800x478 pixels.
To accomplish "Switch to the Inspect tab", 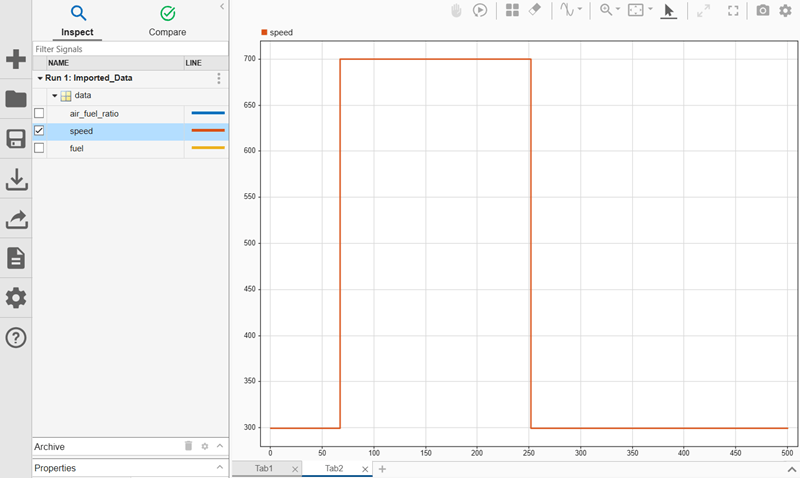I will (x=78, y=21).
